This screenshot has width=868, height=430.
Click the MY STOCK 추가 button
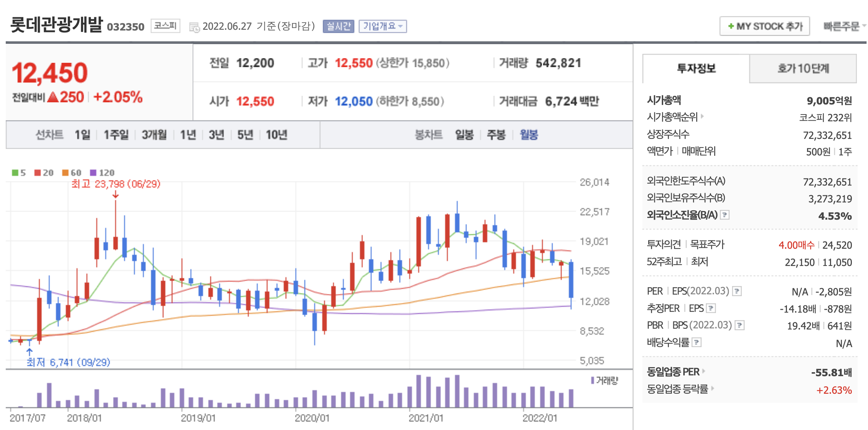(765, 26)
